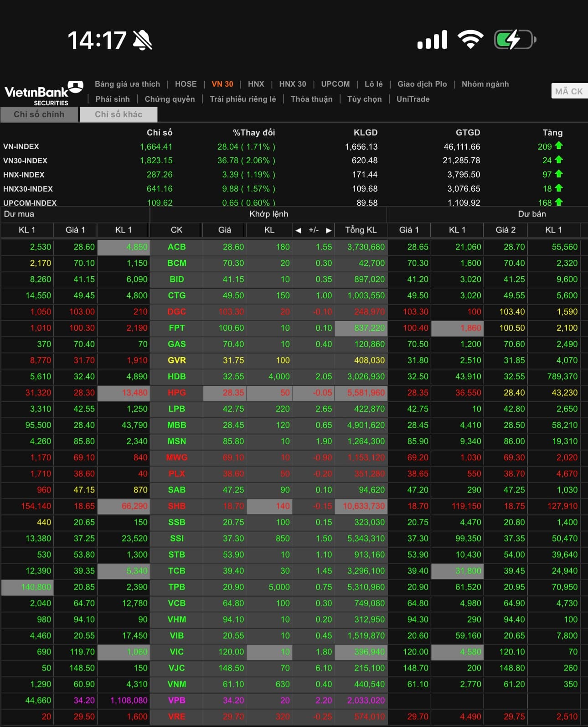Tap the battery charging icon
The width and height of the screenshot is (588, 727).
515,40
